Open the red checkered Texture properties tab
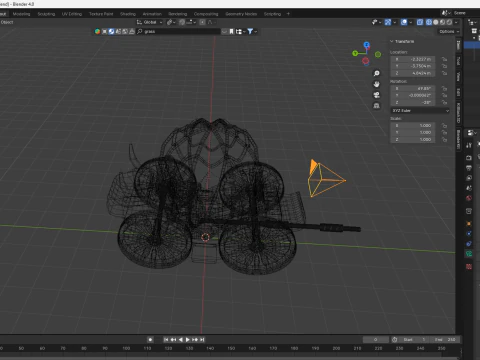The width and height of the screenshot is (480, 360). click(x=469, y=266)
